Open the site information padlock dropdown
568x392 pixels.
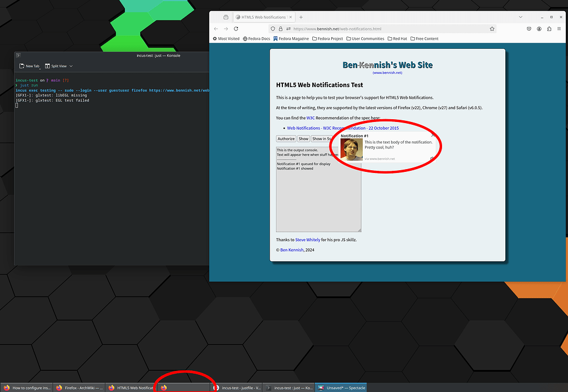[280, 28]
